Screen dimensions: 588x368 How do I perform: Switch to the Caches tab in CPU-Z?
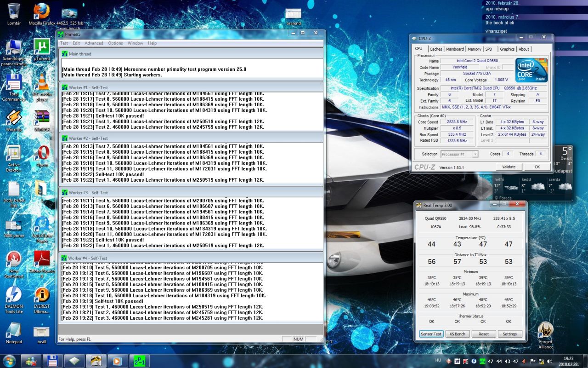[436, 49]
